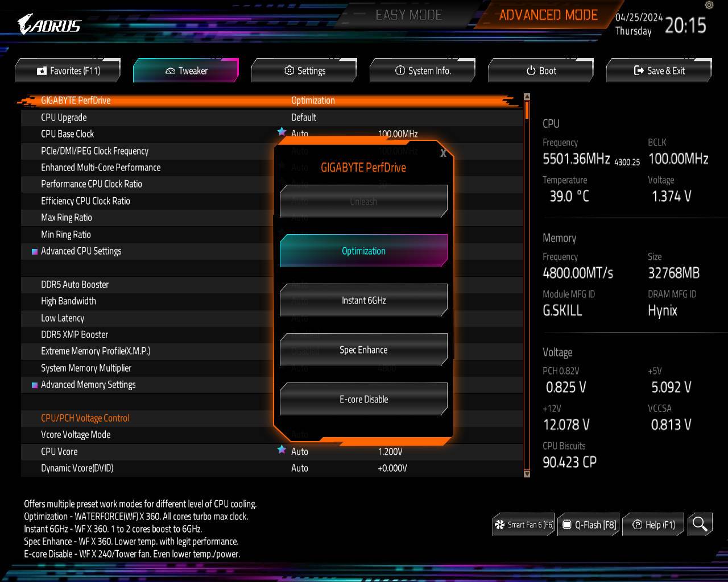The width and height of the screenshot is (728, 582).
Task: Open the Tweaker tab
Action: point(186,70)
